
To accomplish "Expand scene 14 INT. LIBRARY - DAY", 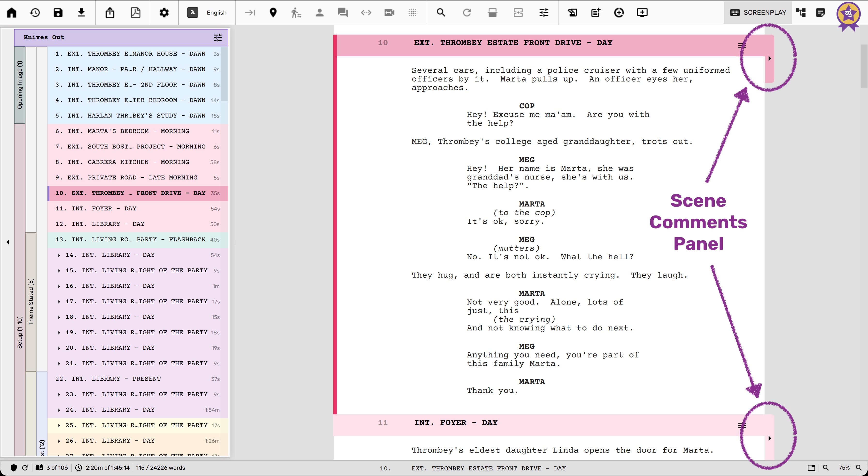I will (x=59, y=255).
